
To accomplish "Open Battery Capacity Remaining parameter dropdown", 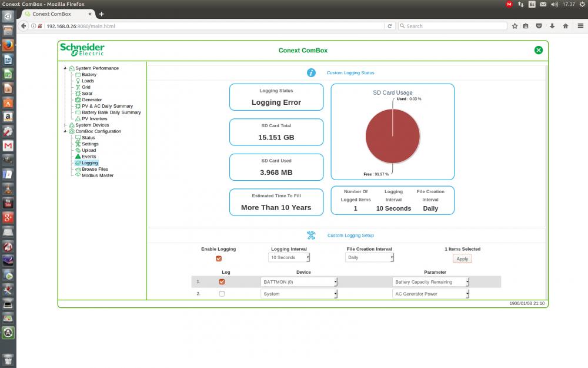I will 430,282.
